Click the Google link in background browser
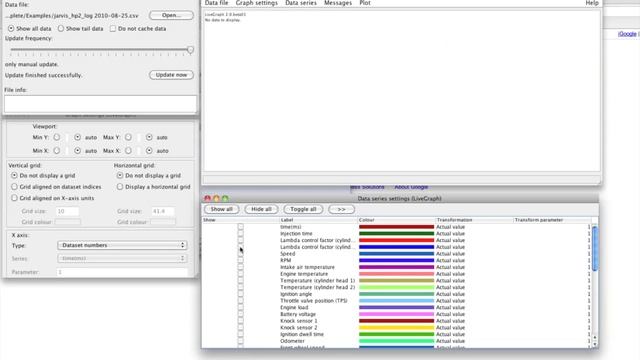Viewport: 640px width, 360px height. (x=627, y=34)
